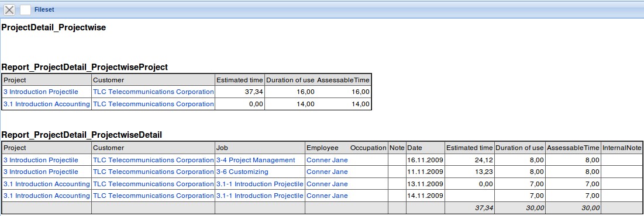Viewport: 644px width, 216px height.
Task: Open 3.1-1 Introduction Projectile job dated 14.11.2009
Action: point(260,196)
